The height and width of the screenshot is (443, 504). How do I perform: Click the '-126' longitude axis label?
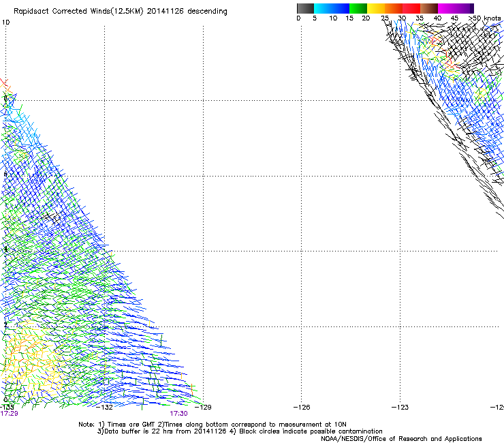tap(302, 408)
